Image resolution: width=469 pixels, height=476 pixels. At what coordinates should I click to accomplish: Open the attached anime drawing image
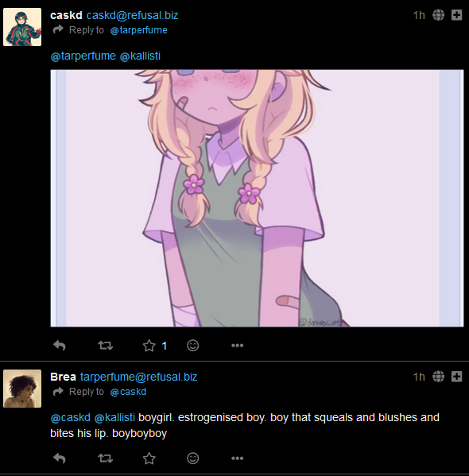tap(257, 198)
